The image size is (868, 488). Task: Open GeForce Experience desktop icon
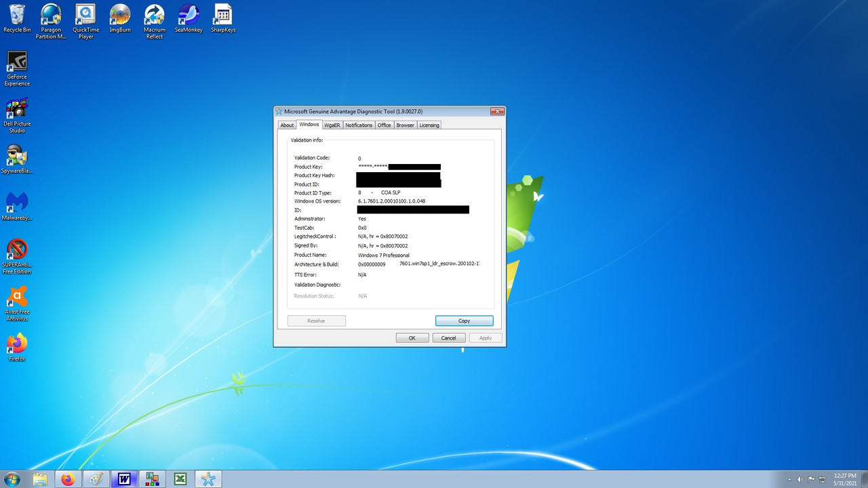point(17,68)
